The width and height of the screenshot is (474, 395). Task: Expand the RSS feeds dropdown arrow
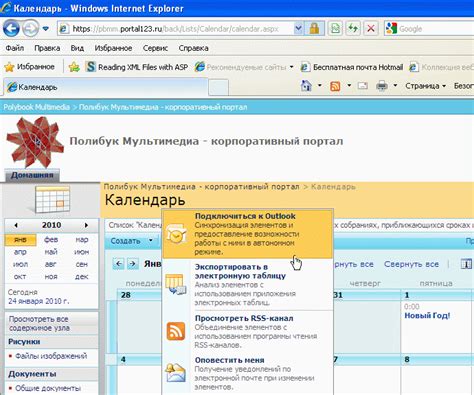point(349,86)
